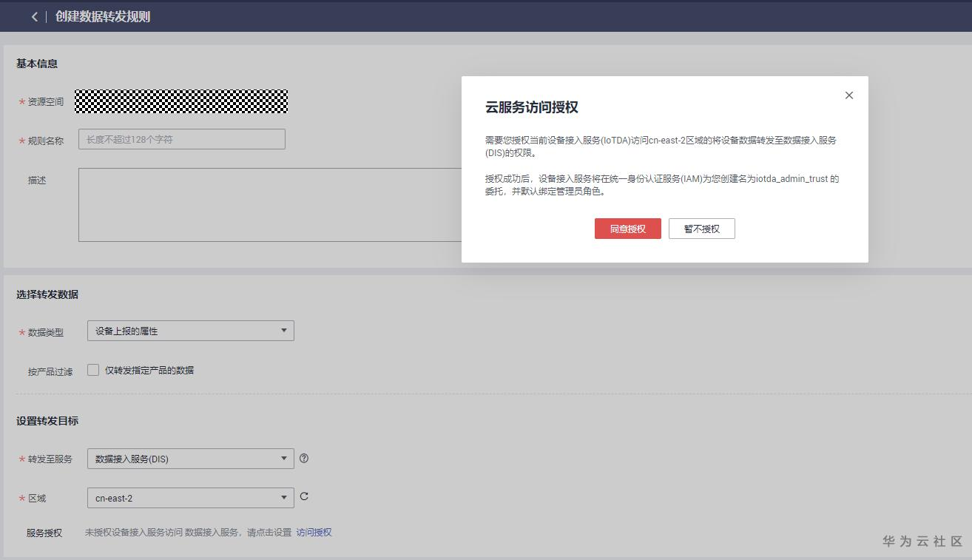Screen dimensions: 972x560
Task: Click the red 同意授权 button
Action: click(627, 229)
